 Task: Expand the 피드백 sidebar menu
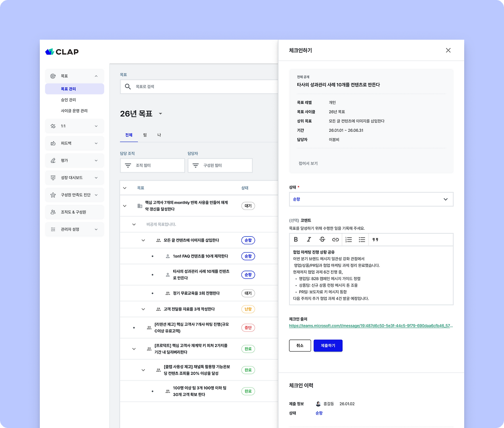point(74,143)
